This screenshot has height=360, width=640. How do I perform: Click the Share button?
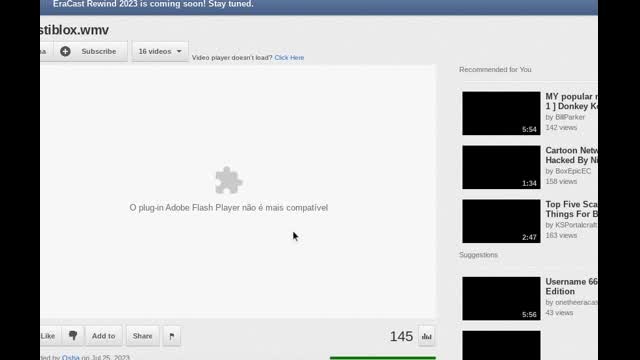point(142,336)
